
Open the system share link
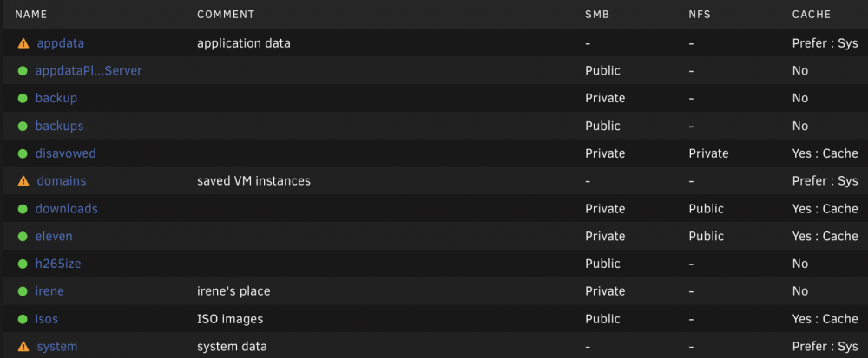[57, 347]
